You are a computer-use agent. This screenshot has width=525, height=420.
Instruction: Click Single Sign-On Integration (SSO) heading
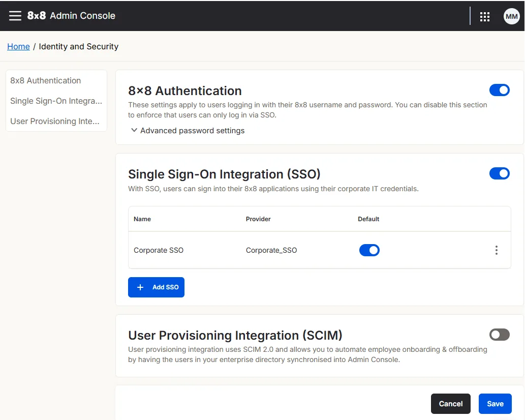tap(224, 174)
